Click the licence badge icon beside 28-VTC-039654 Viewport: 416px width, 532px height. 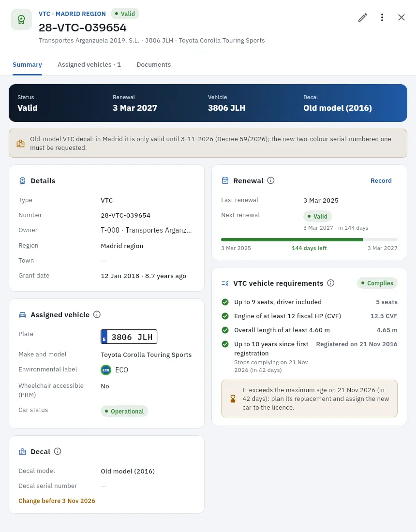21,19
